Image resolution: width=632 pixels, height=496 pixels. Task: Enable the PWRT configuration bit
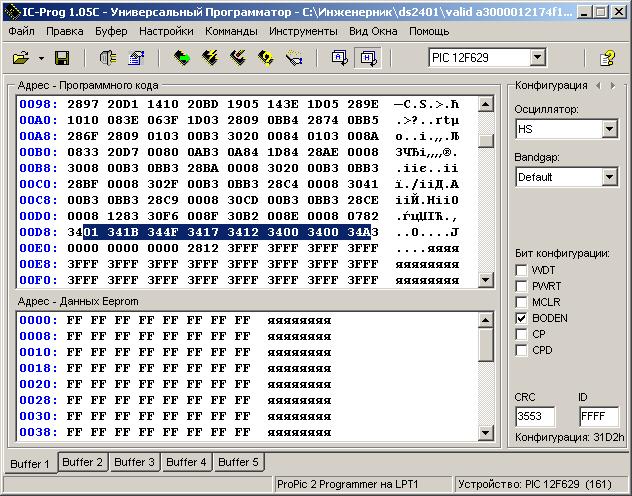point(521,286)
